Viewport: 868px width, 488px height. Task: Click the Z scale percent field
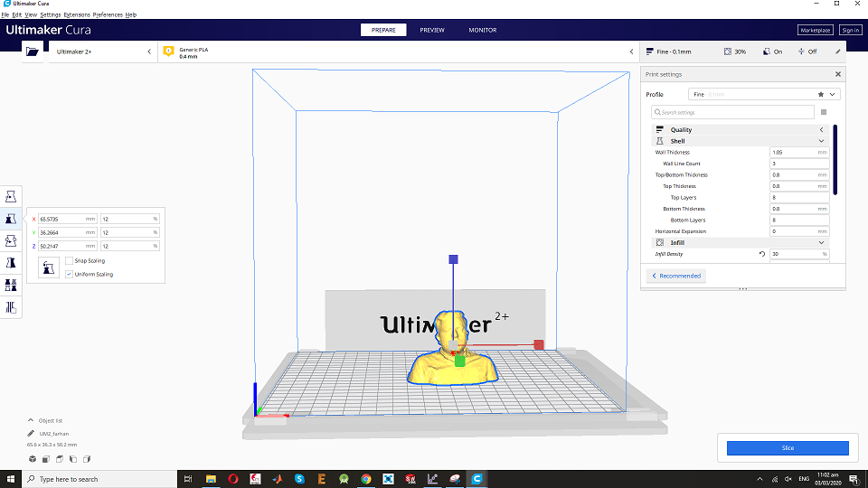point(130,246)
